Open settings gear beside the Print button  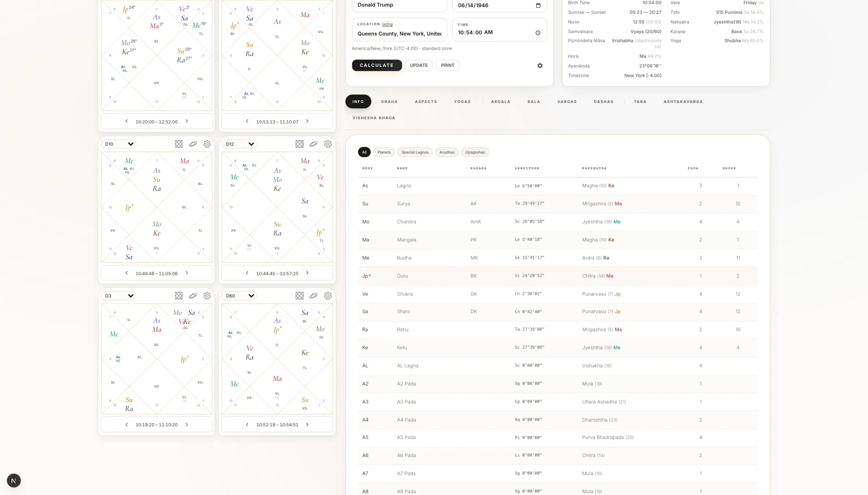(x=540, y=65)
